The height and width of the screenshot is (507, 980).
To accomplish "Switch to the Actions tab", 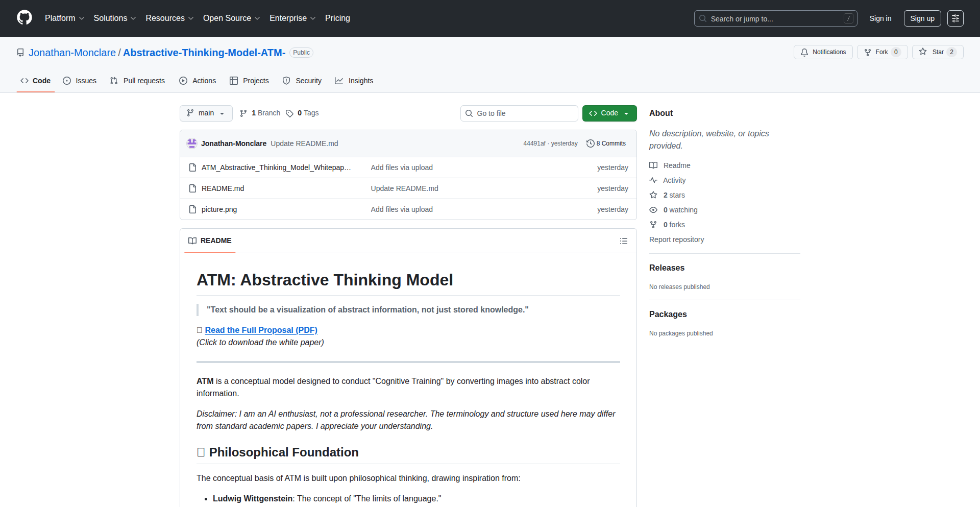I will (198, 81).
